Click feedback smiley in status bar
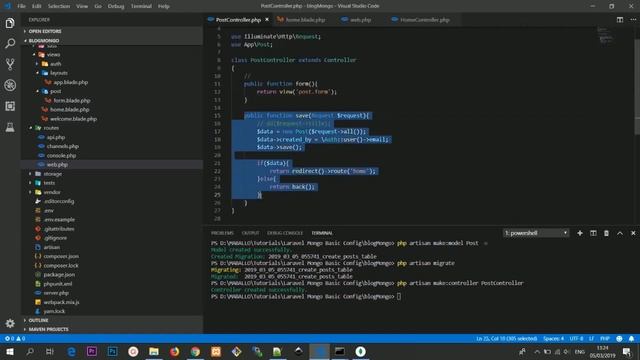The width and height of the screenshot is (640, 360). 619,339
